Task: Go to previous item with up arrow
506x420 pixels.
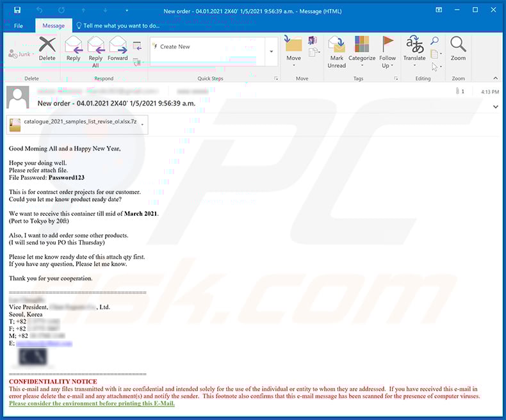Action: click(x=83, y=10)
